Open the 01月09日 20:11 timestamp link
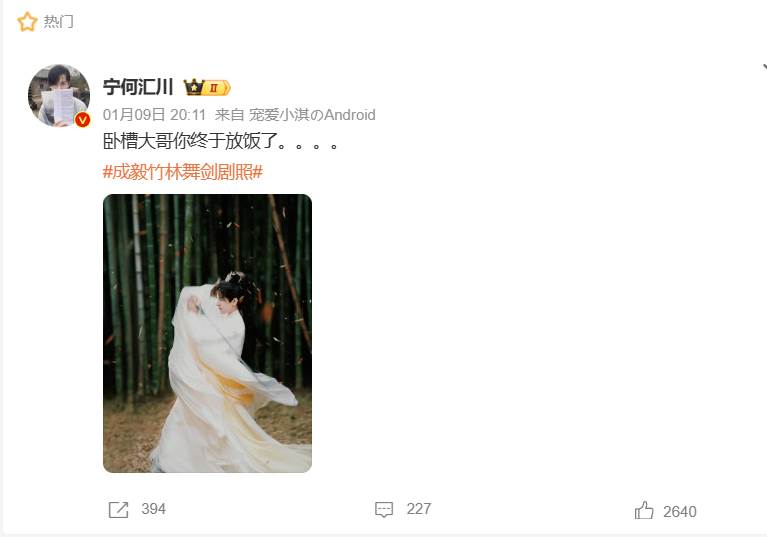Viewport: 767px width, 537px height. (154, 115)
